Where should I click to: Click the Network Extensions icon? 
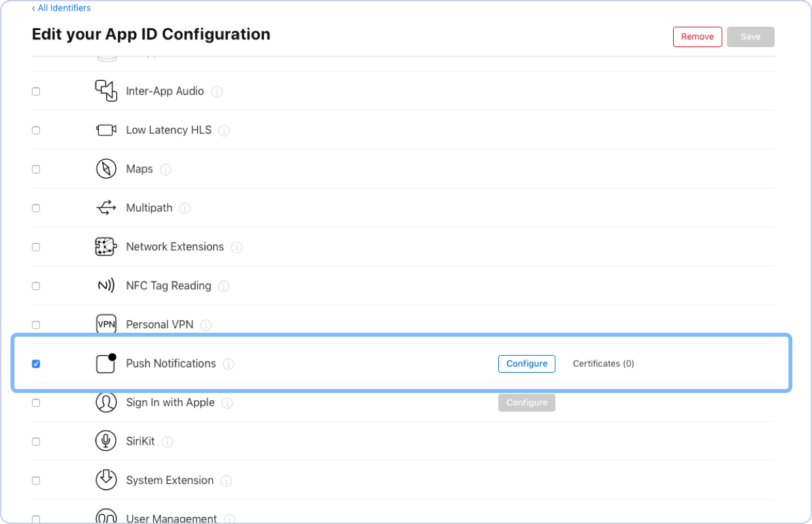pyautogui.click(x=105, y=246)
